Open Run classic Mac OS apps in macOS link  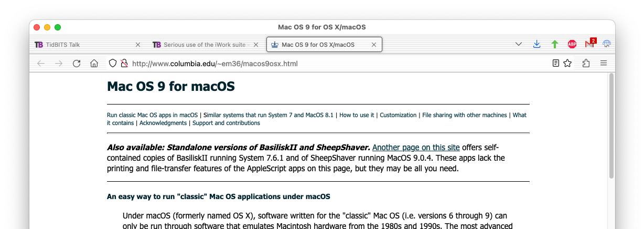(x=152, y=115)
